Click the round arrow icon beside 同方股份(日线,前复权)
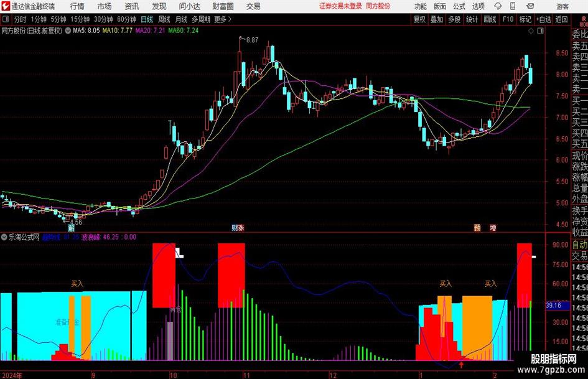588x379 pixels. (68, 30)
